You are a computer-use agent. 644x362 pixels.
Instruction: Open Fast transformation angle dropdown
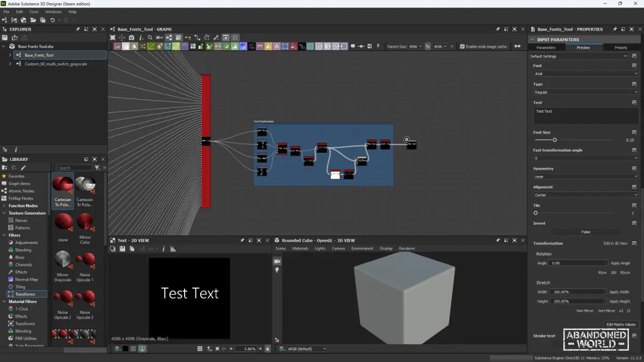[x=586, y=158]
